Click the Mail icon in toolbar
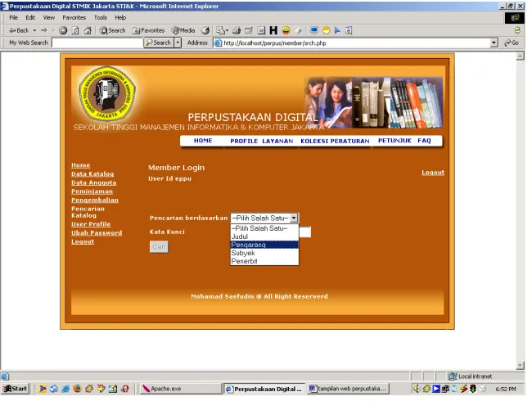 pos(222,30)
